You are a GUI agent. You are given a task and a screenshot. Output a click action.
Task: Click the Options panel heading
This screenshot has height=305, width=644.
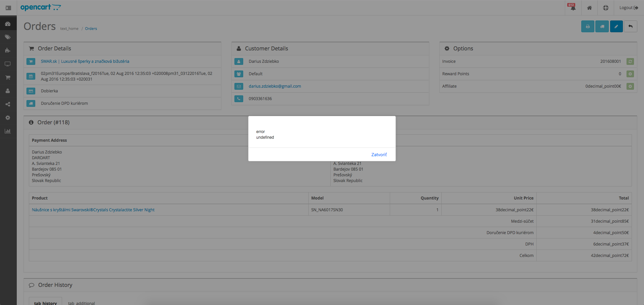[x=463, y=49]
